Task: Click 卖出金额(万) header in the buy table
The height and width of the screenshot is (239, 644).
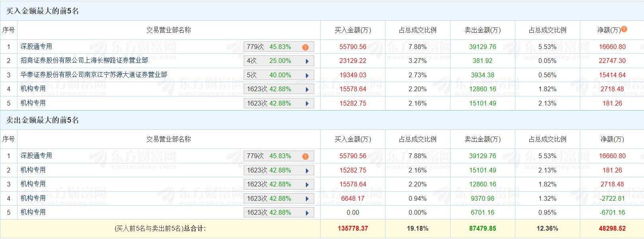Action: click(x=483, y=30)
